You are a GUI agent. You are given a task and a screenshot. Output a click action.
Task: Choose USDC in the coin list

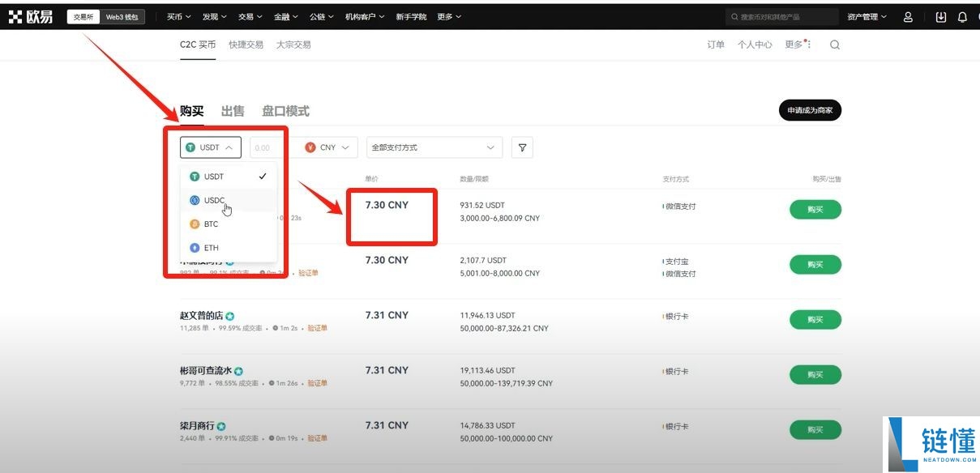229,200
